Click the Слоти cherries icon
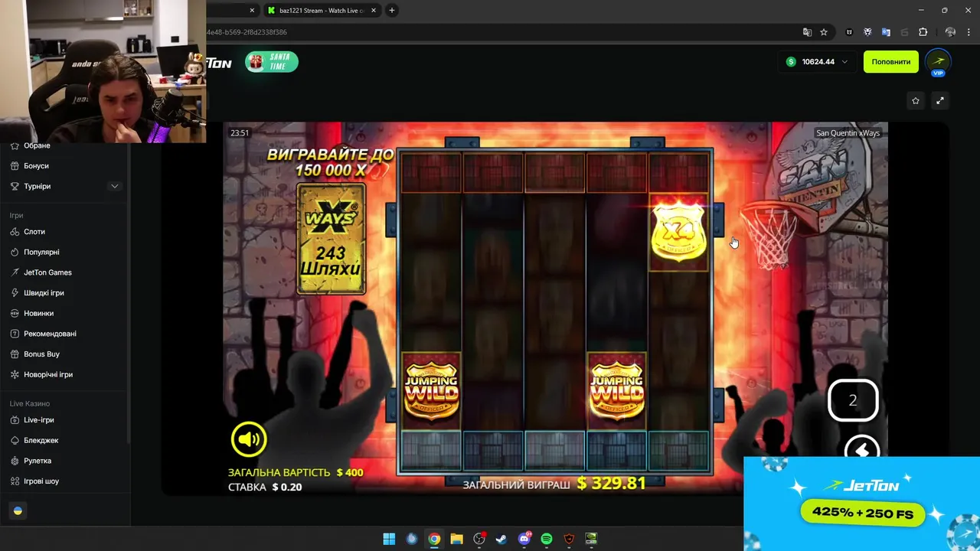Image resolution: width=980 pixels, height=551 pixels. point(15,232)
